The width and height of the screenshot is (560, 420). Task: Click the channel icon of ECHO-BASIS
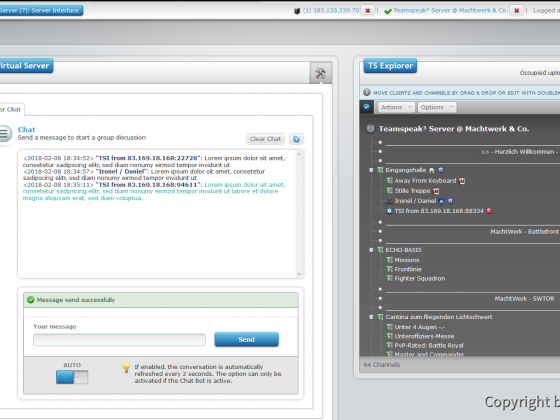click(x=380, y=250)
